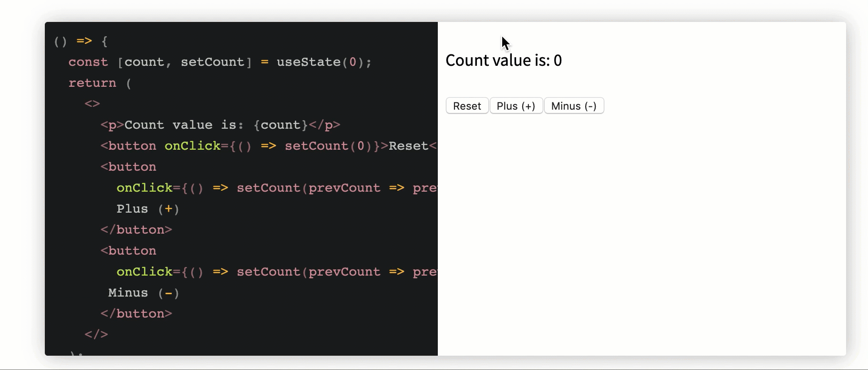
Task: Click the closing '</>' fragment tag in the code
Action: click(96, 334)
